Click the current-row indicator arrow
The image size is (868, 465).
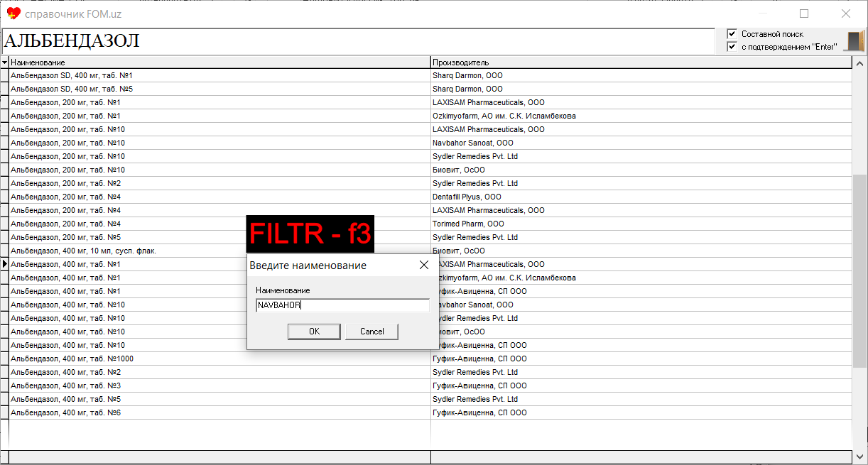click(4, 264)
